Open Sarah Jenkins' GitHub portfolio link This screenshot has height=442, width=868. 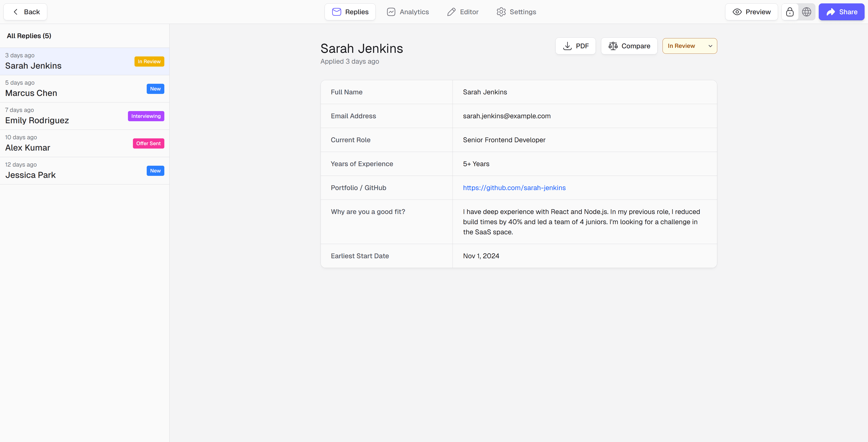tap(514, 188)
